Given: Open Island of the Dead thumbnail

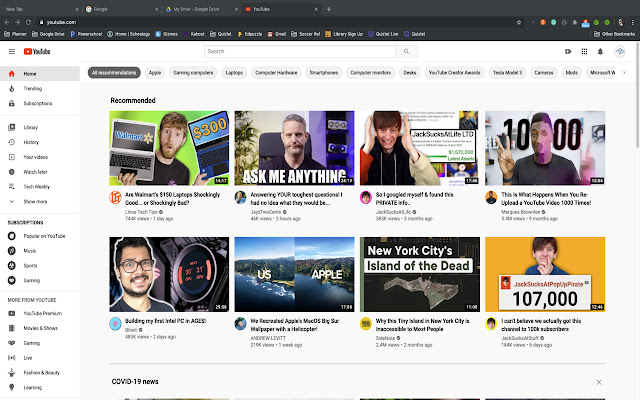Looking at the screenshot, I should pos(420,274).
